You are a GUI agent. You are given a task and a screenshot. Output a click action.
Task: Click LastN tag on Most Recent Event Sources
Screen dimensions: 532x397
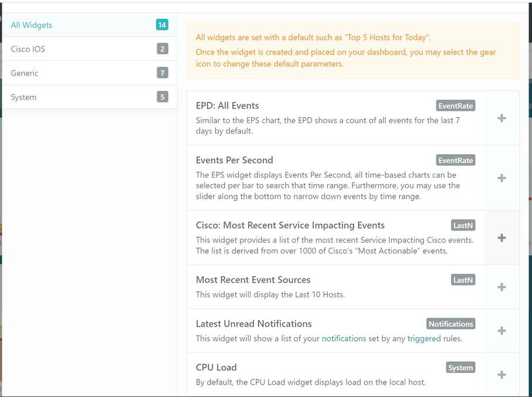tap(463, 280)
